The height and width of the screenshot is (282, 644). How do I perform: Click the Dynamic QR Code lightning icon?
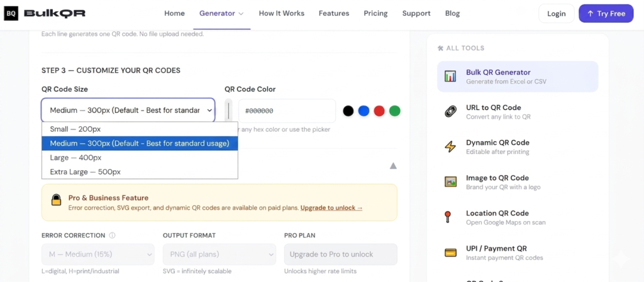click(450, 147)
